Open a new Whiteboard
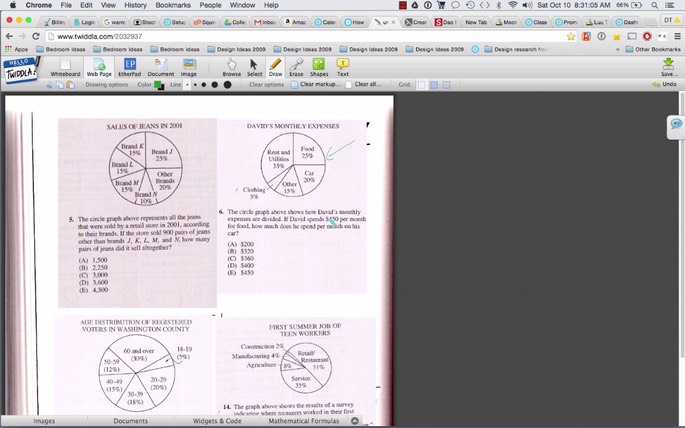This screenshot has height=428, width=685. point(65,68)
